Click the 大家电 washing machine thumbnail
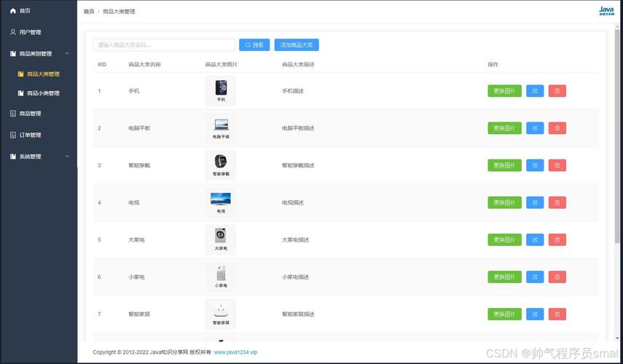 click(221, 240)
